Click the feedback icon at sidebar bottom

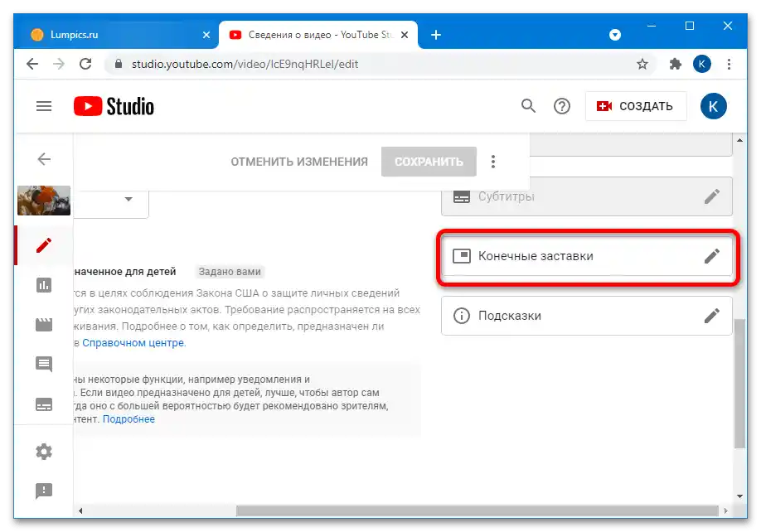click(x=43, y=491)
